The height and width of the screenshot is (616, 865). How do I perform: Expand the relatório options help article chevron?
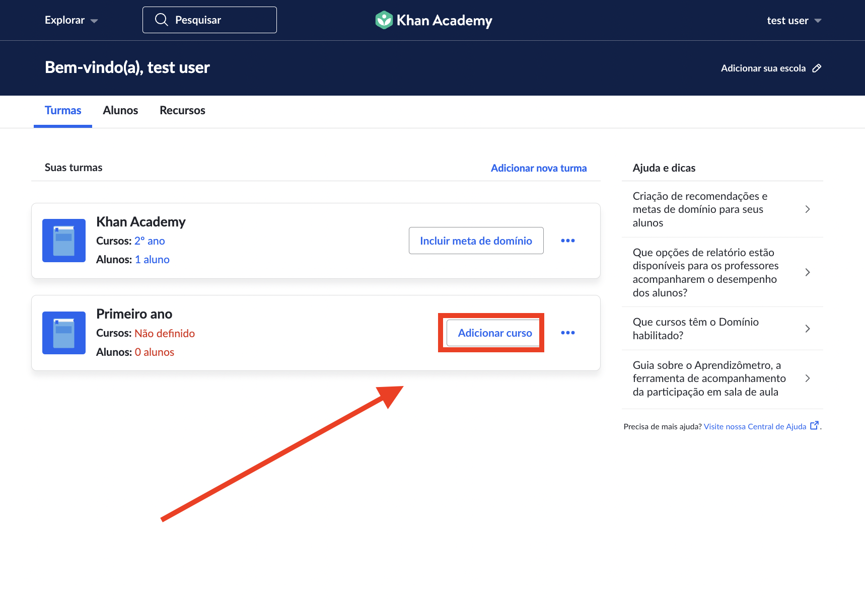[x=808, y=272]
